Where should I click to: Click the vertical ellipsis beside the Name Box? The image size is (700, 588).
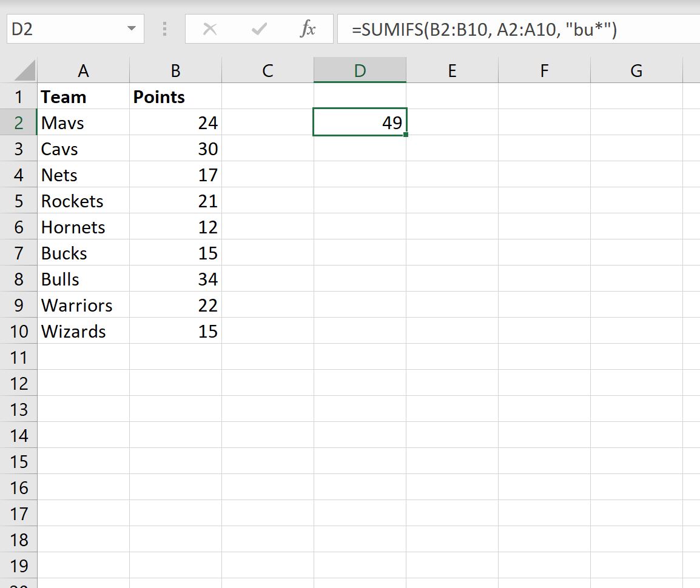click(164, 28)
